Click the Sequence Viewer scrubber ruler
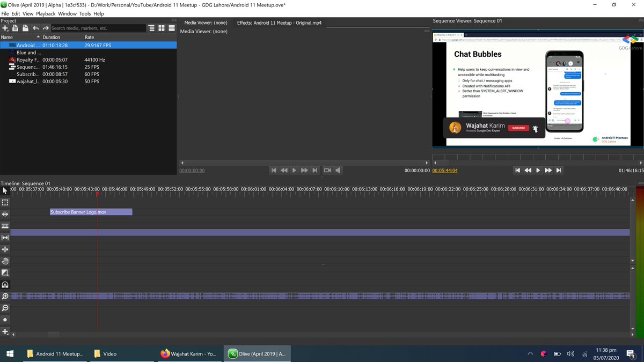The width and height of the screenshot is (644, 362). (538, 157)
